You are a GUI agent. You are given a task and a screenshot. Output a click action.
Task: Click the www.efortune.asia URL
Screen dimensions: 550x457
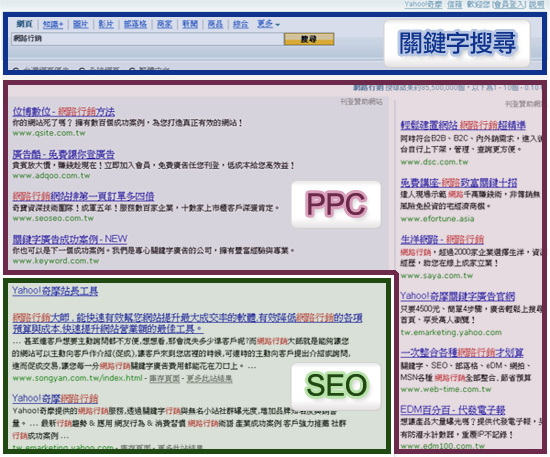(x=437, y=219)
